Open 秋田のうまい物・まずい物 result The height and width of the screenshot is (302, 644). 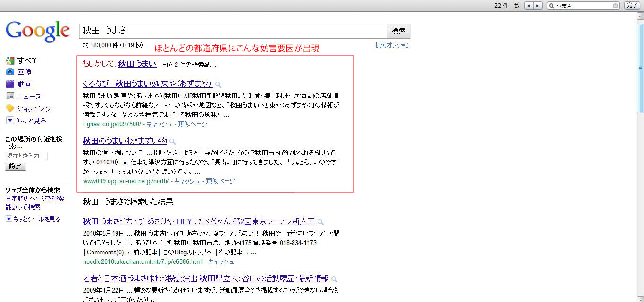(x=125, y=141)
